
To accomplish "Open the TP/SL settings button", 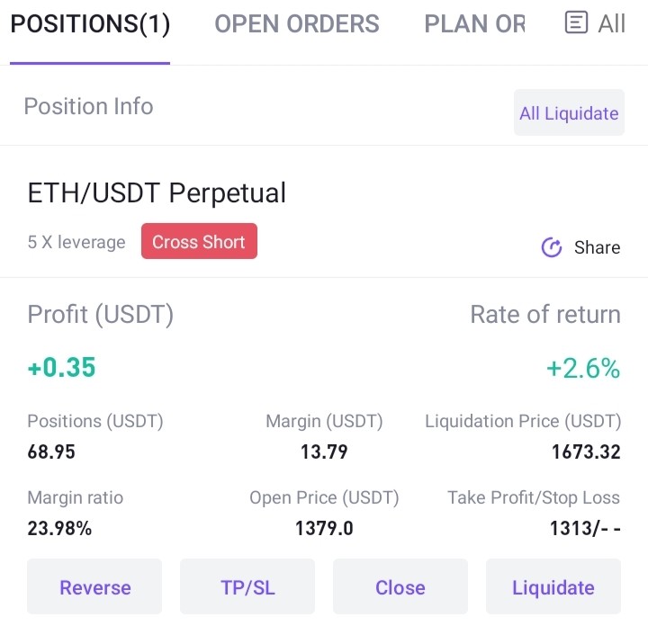I will pos(247,586).
